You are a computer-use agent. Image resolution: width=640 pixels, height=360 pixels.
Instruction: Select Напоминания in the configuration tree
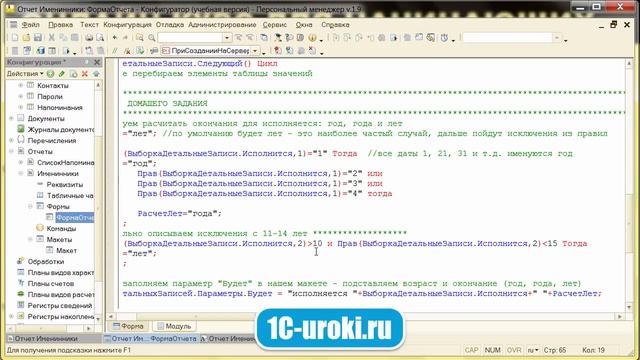pyautogui.click(x=60, y=107)
